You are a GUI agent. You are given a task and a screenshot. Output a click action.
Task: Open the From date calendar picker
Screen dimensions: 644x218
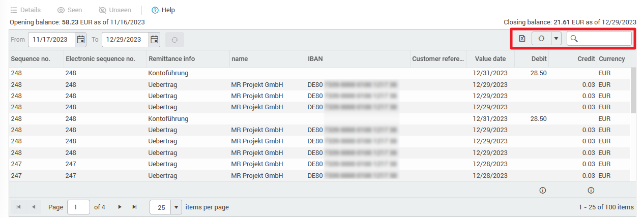(x=80, y=39)
